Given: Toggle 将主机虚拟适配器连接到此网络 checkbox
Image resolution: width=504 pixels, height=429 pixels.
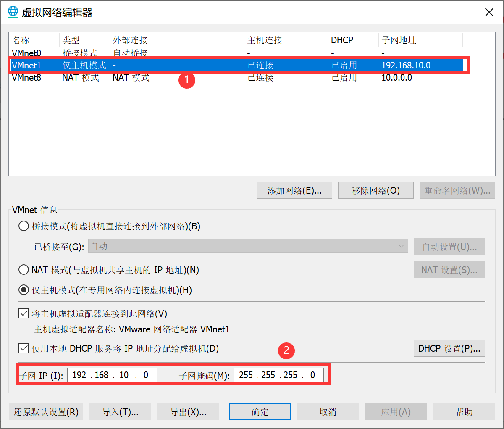Looking at the screenshot, I should pos(24,313).
